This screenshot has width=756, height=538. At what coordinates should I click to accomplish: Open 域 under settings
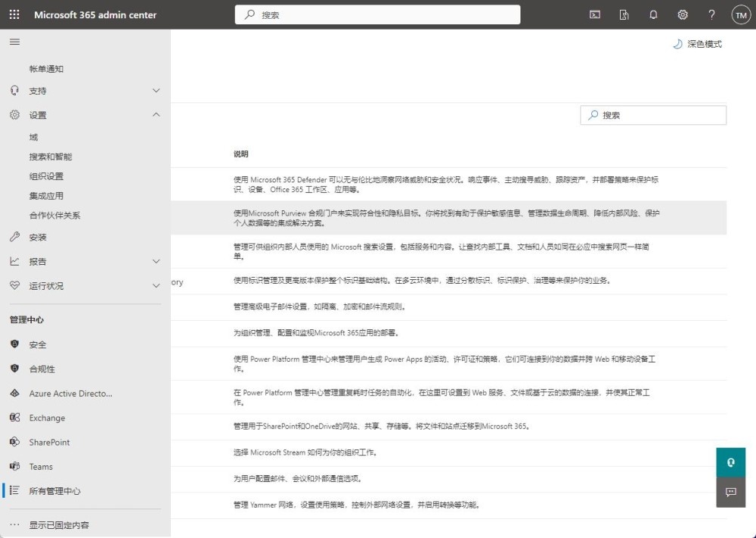pyautogui.click(x=33, y=138)
